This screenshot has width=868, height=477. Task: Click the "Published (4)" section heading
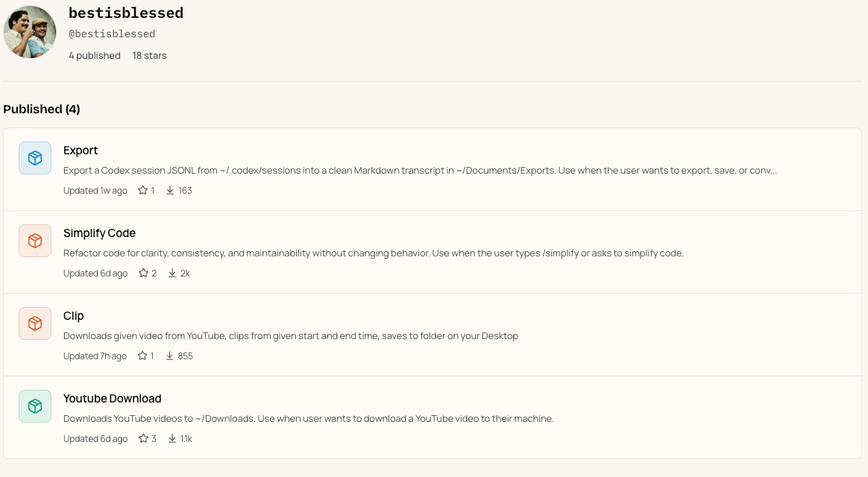(42, 109)
